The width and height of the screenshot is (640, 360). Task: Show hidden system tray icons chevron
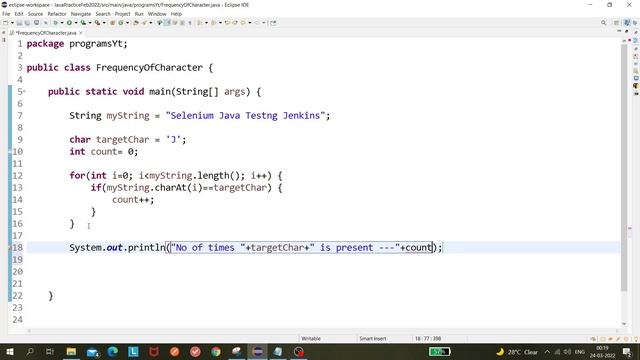tap(547, 351)
